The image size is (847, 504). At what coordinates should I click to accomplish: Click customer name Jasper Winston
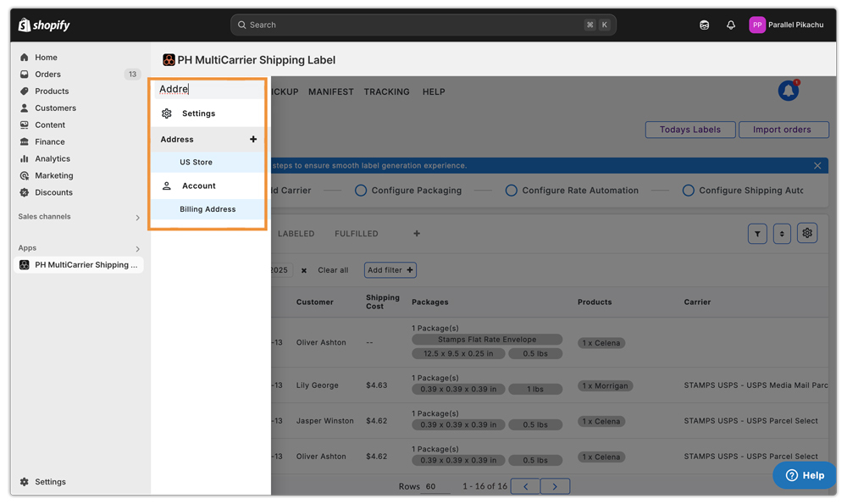click(324, 421)
